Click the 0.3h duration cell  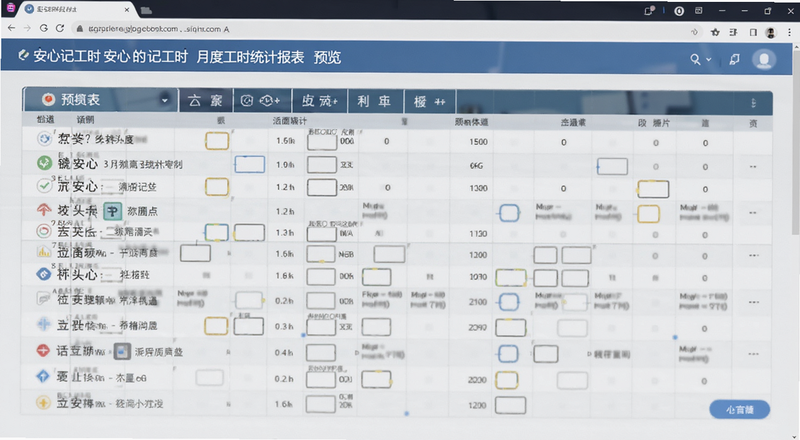(285, 326)
